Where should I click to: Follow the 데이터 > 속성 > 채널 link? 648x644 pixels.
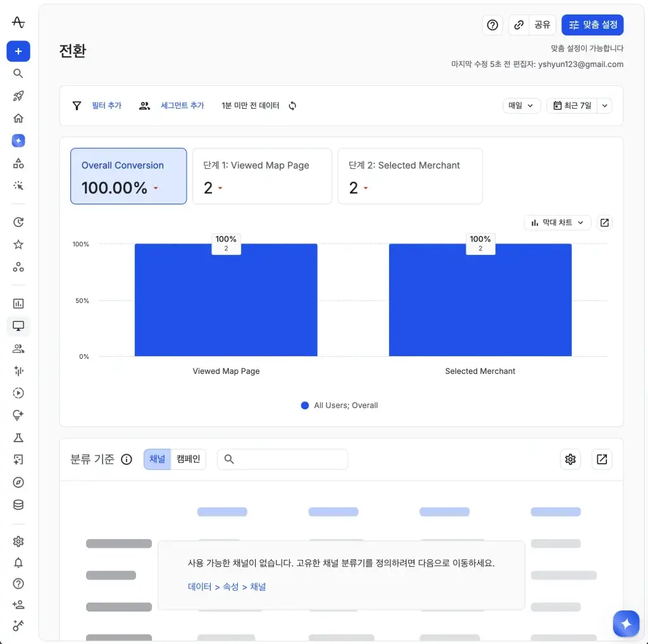pyautogui.click(x=227, y=586)
